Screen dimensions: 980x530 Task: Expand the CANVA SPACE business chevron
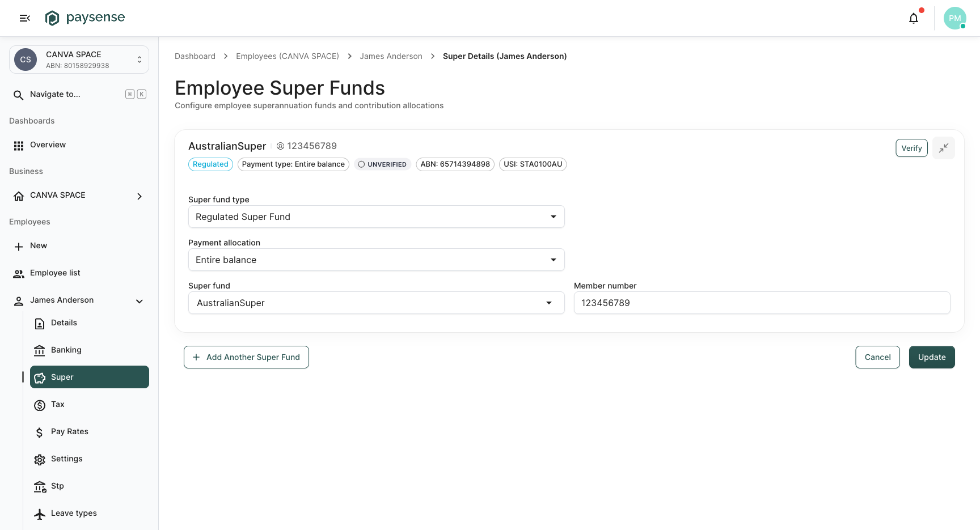coord(140,196)
